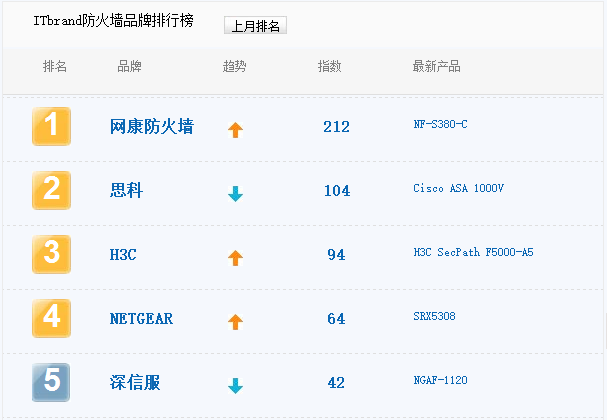This screenshot has height=420, width=607.
Task: Click the down trend arrow for 深信服
Action: click(235, 386)
